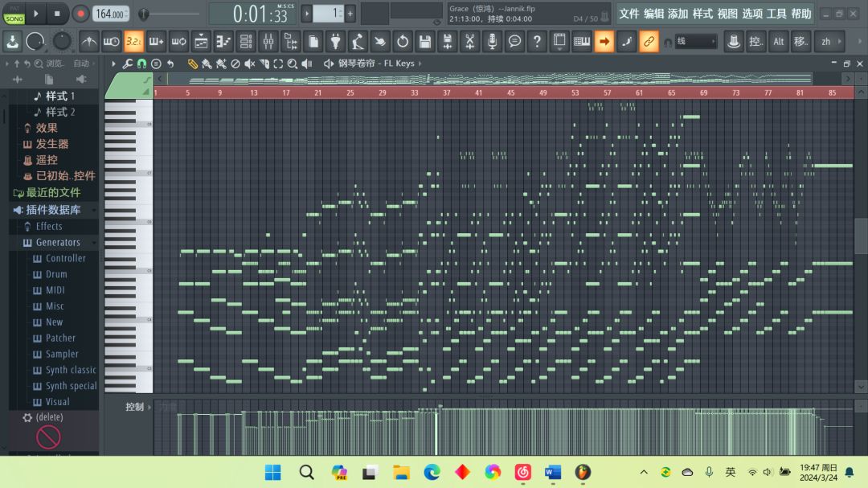Click the render audio save-wave icon
This screenshot has height=488, width=868.
[448, 41]
